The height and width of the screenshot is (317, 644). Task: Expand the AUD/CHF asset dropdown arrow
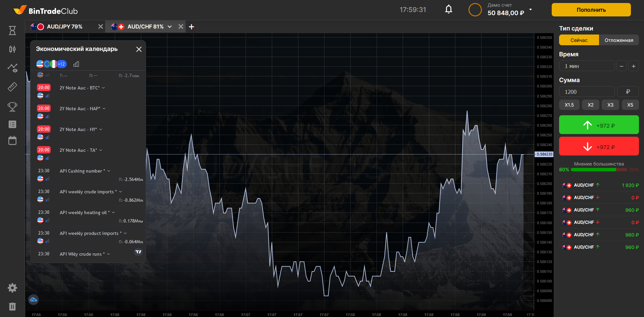(170, 26)
